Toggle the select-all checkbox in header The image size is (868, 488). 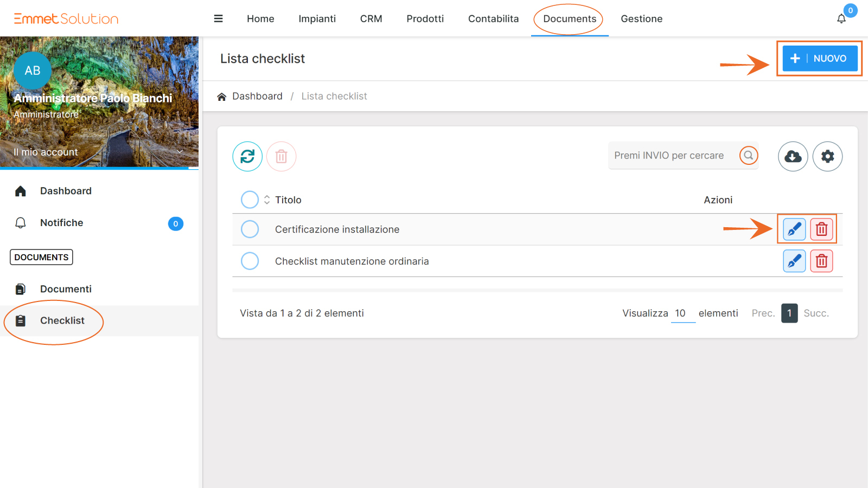(x=250, y=200)
